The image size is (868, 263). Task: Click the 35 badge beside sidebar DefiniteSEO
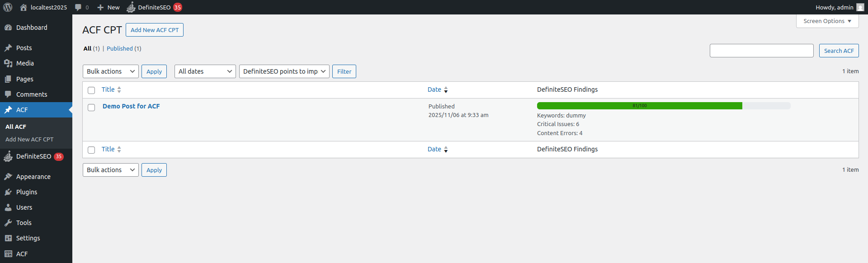coord(59,156)
